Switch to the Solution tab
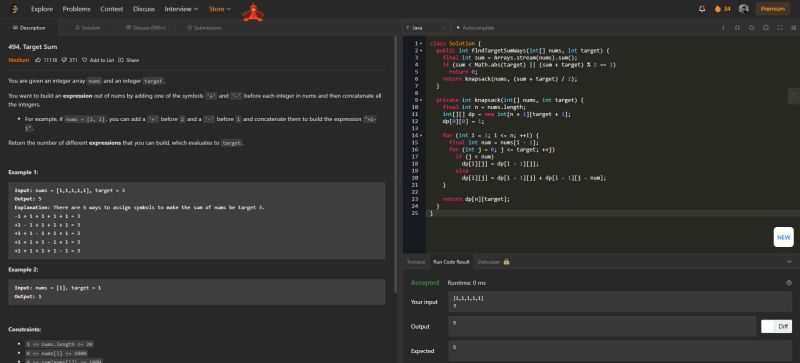The image size is (800, 363). 87,28
